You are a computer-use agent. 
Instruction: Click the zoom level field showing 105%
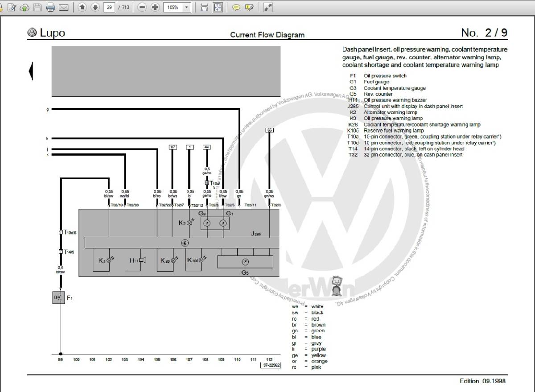pyautogui.click(x=173, y=7)
